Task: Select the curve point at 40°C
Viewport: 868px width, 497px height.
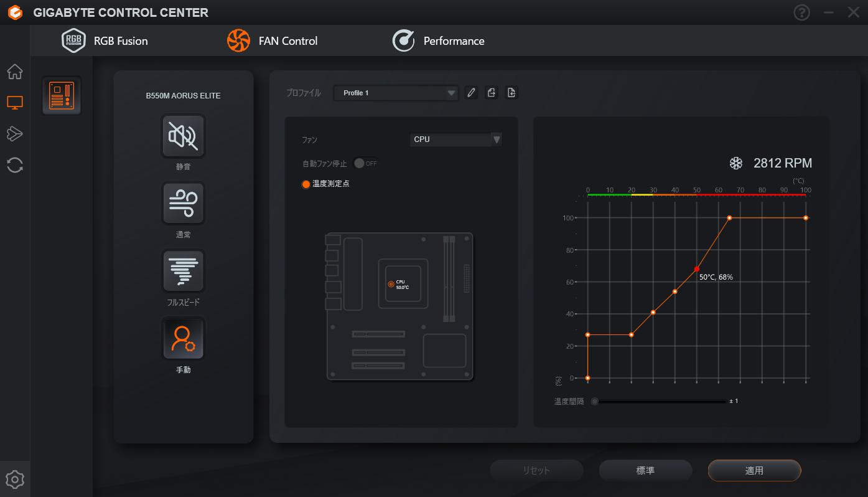Action: point(675,291)
